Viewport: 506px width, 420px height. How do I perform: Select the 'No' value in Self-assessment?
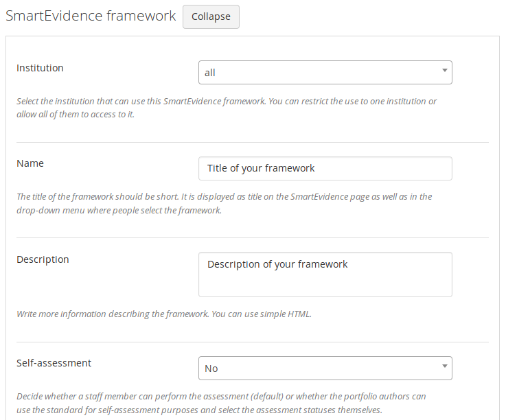211,369
